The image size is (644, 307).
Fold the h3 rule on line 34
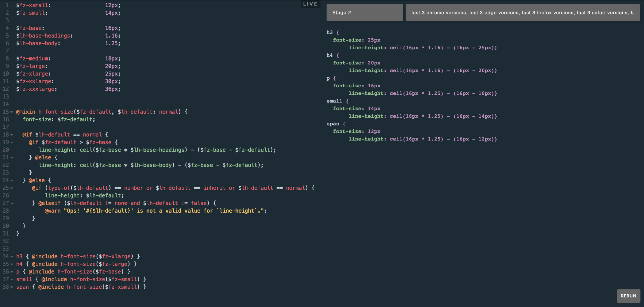click(12, 257)
